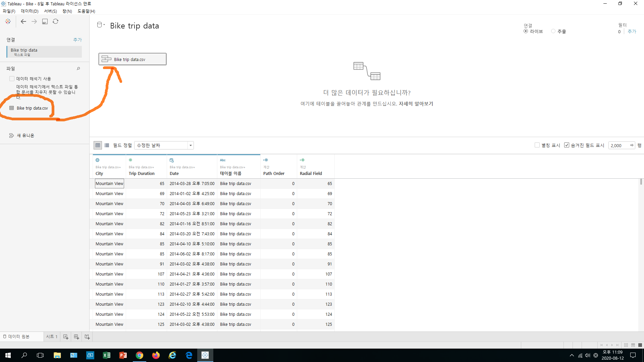Viewport: 644px width, 362px height.
Task: Switch to grid preview view icon
Action: 98,145
